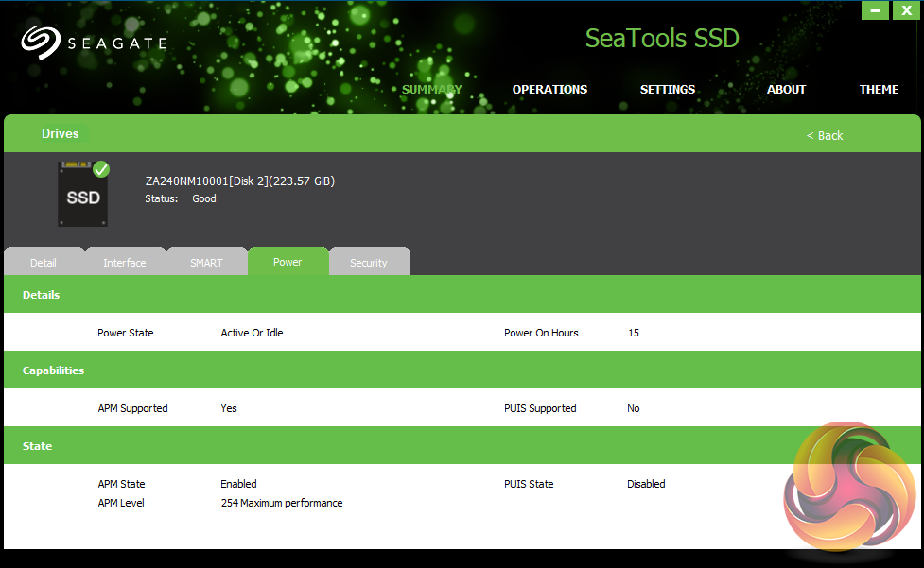Open the OPERATIONS menu

(549, 90)
